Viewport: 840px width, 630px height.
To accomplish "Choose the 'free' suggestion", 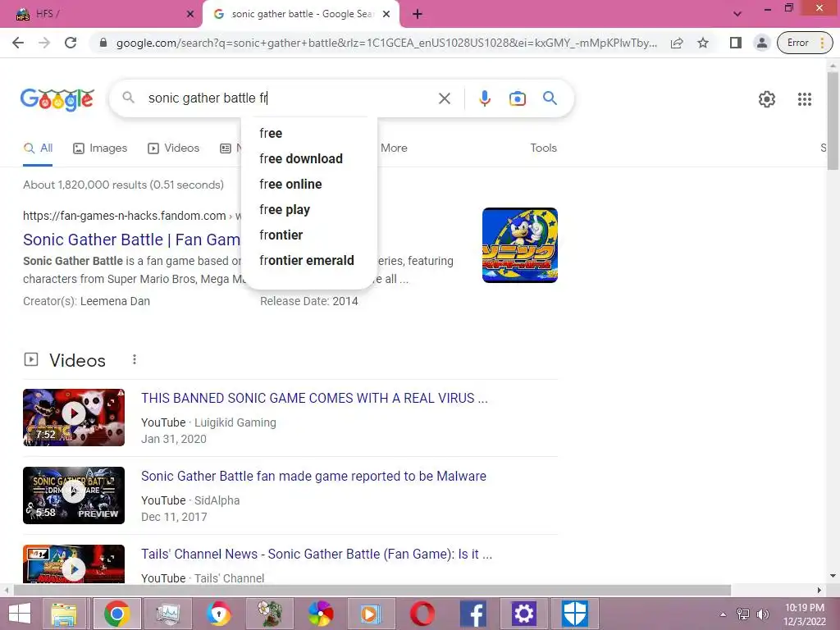I will click(309, 134).
